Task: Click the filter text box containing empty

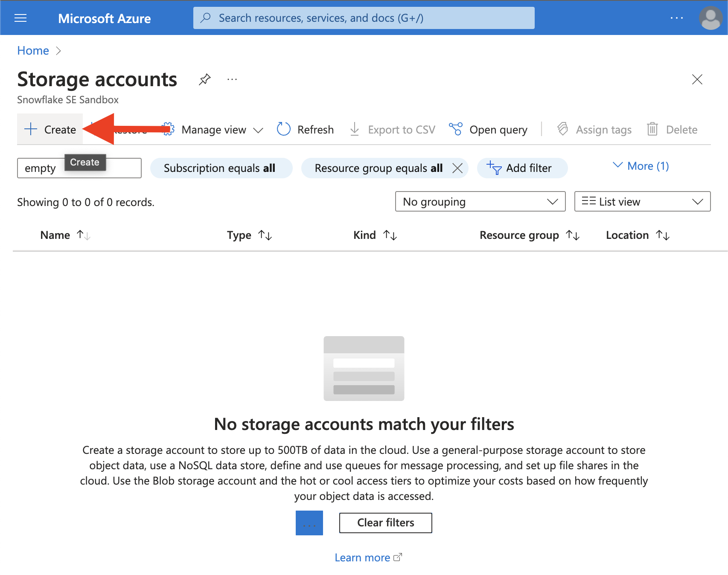Action: [79, 168]
